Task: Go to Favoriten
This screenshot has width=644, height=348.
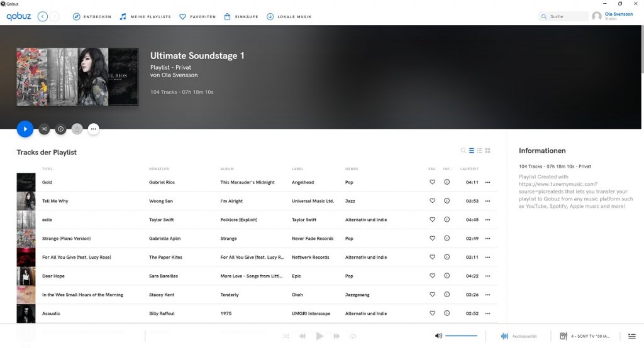Action: click(x=197, y=17)
